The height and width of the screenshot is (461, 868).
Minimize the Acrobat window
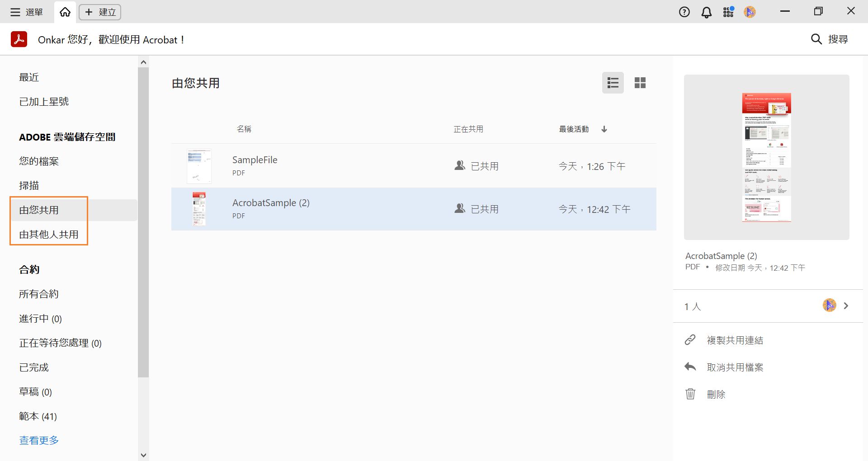[785, 11]
